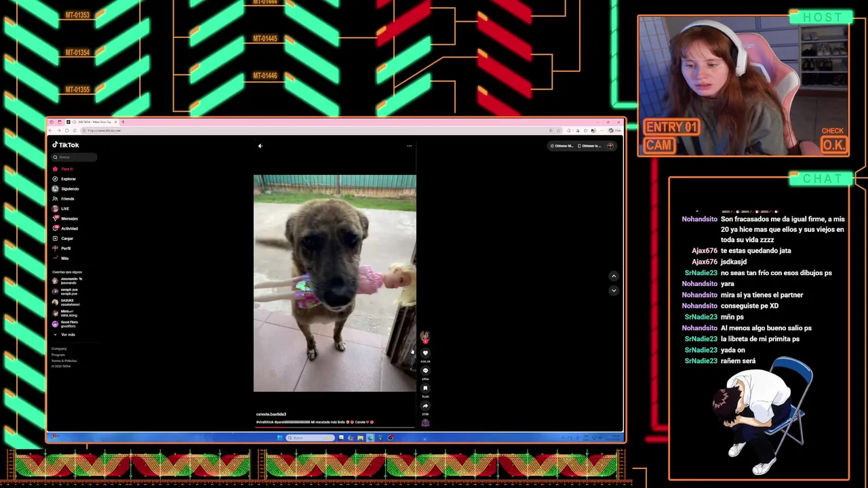Open the browser extensions icon
This screenshot has width=868, height=488.
click(x=568, y=130)
